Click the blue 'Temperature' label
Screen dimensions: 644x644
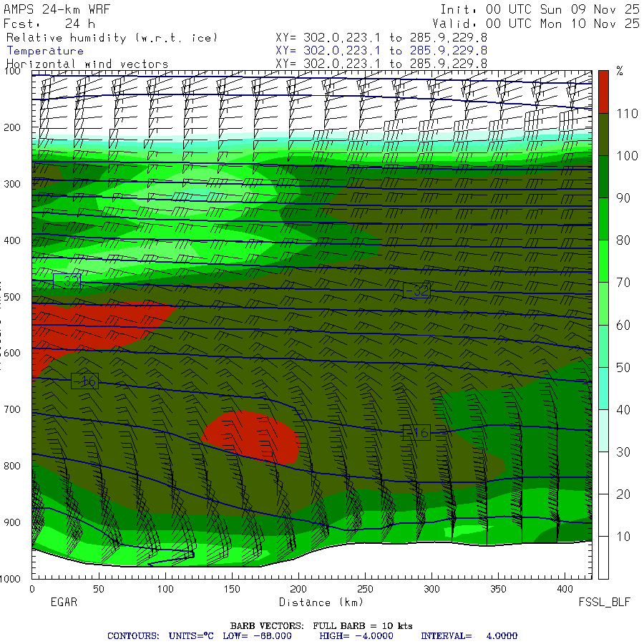[x=45, y=51]
